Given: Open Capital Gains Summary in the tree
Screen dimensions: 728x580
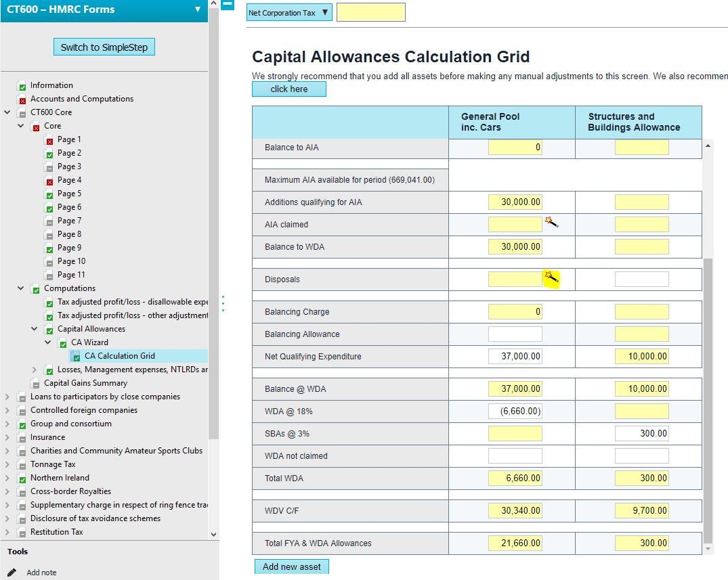Looking at the screenshot, I should (85, 383).
